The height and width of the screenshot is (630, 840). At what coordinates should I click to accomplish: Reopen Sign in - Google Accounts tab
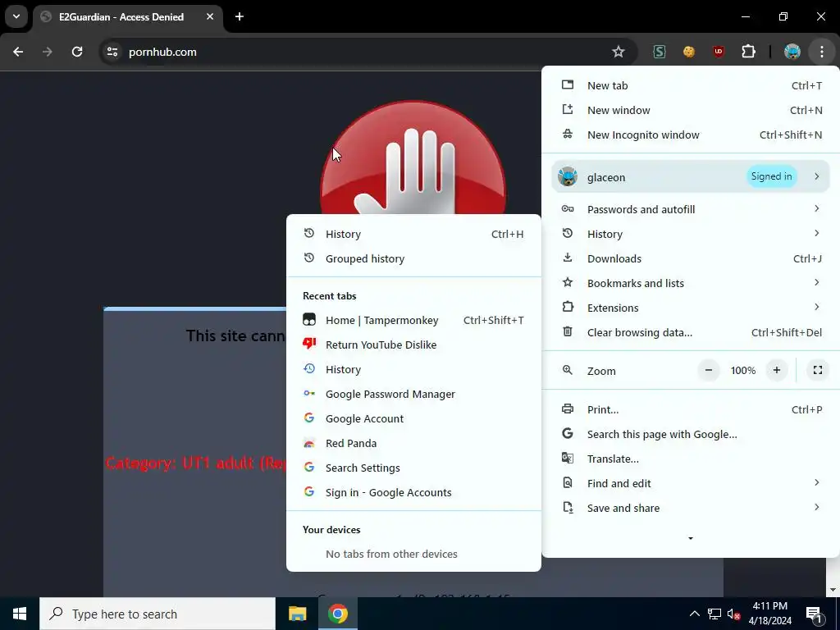click(413, 493)
